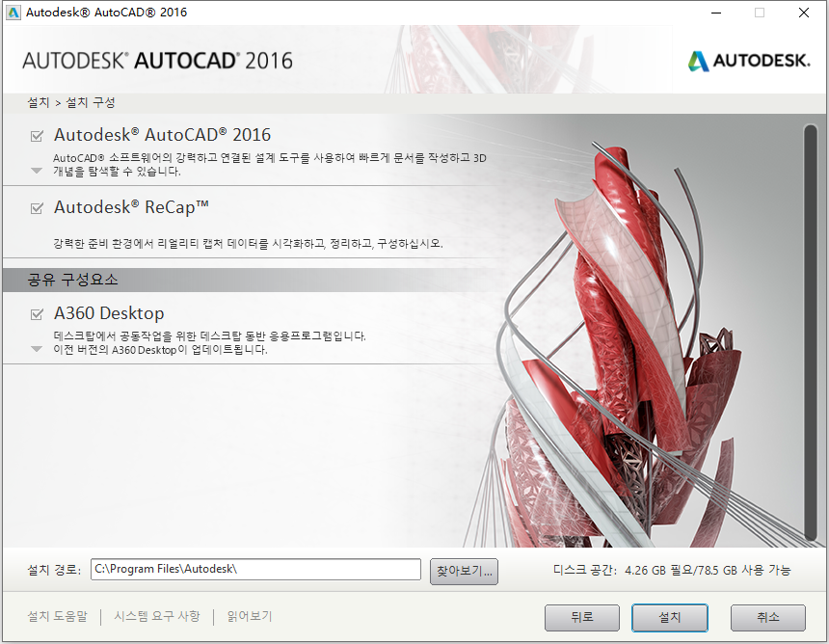Image resolution: width=829 pixels, height=644 pixels.
Task: Click the A360 Desktop product title
Action: pos(109,313)
